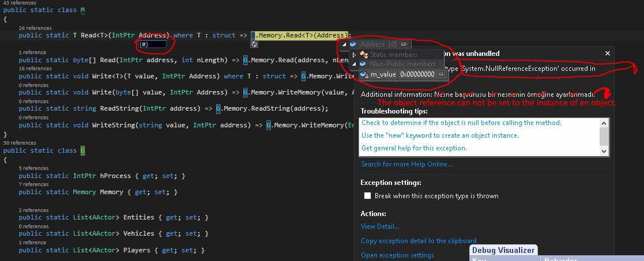The image size is (644, 261).
Task: Select the 0x00000000 value of m_value
Action: pyautogui.click(x=417, y=74)
